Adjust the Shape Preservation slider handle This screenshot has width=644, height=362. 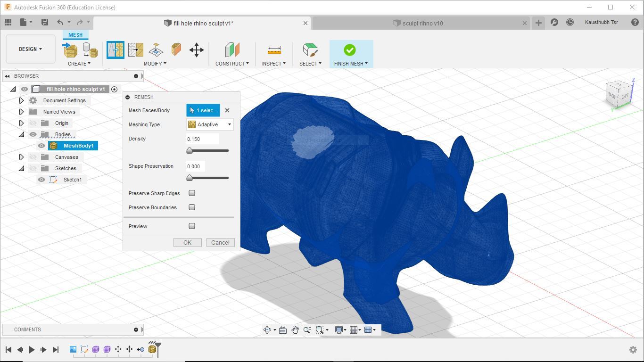pos(190,178)
